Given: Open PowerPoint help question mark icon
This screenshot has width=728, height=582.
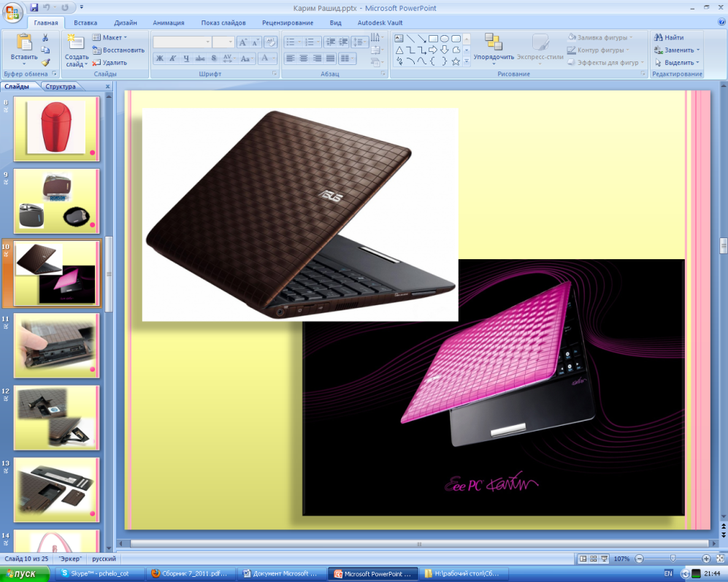Looking at the screenshot, I should [722, 22].
